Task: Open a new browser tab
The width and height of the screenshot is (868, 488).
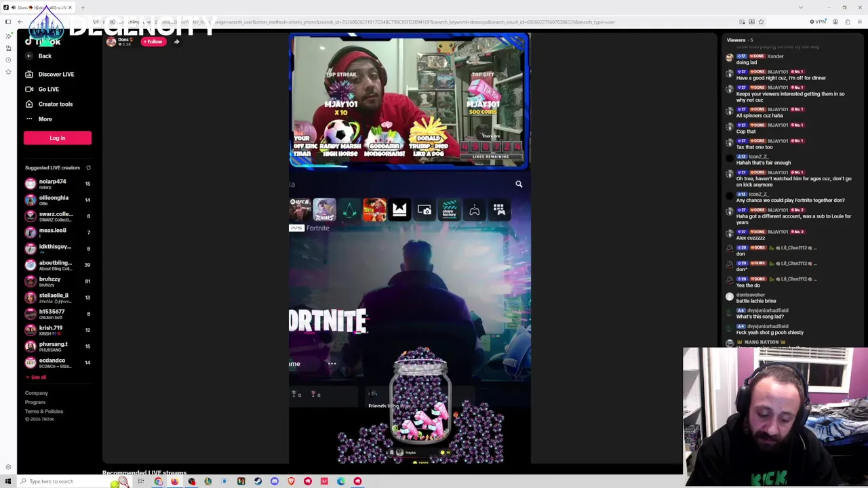Action: [83, 8]
